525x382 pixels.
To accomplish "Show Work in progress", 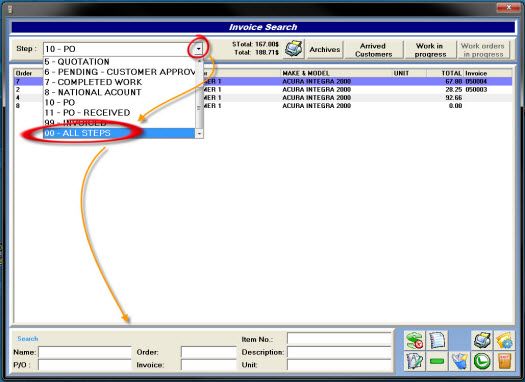I will point(430,50).
